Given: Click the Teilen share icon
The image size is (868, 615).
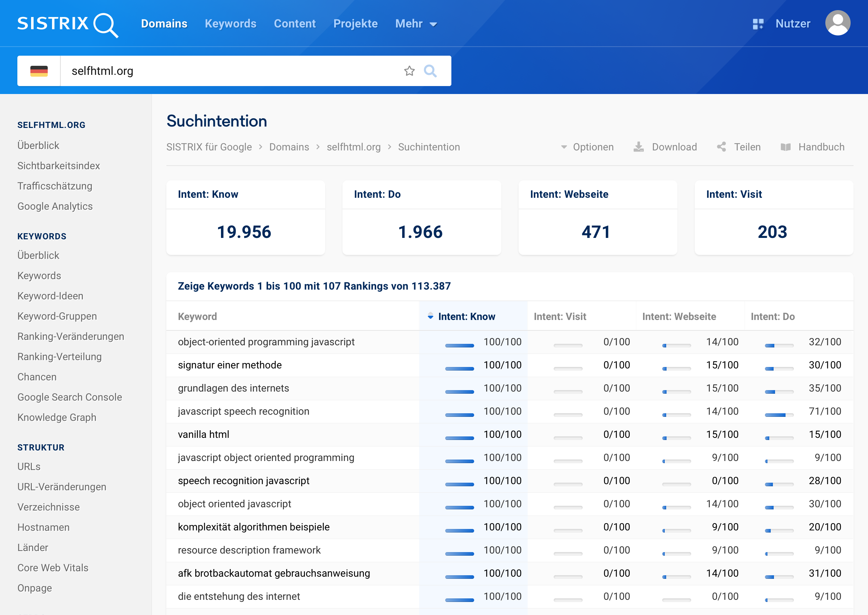Looking at the screenshot, I should click(722, 147).
